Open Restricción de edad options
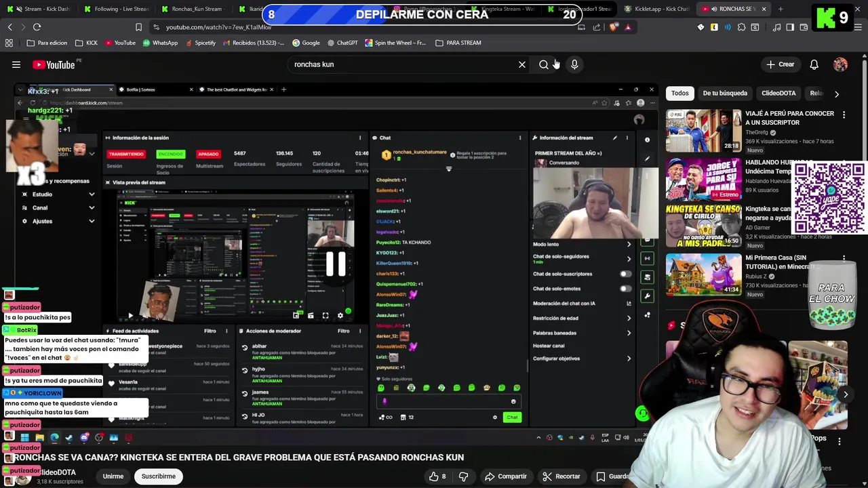 coord(629,318)
